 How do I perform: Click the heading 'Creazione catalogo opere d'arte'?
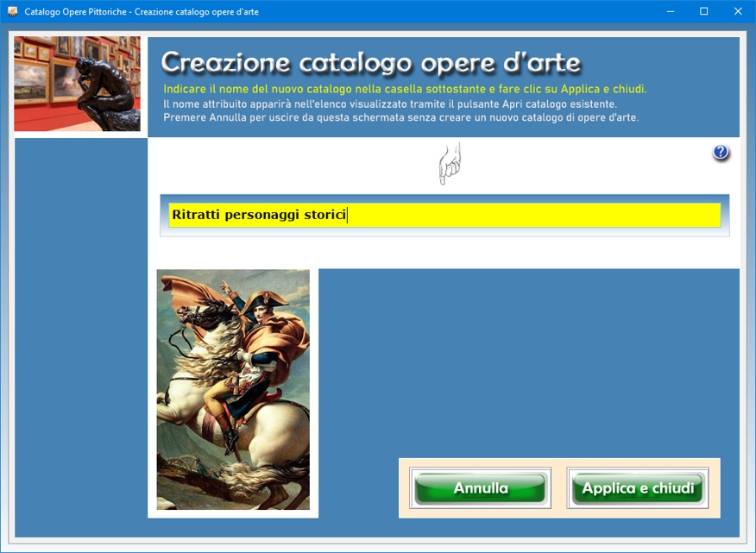pyautogui.click(x=371, y=63)
